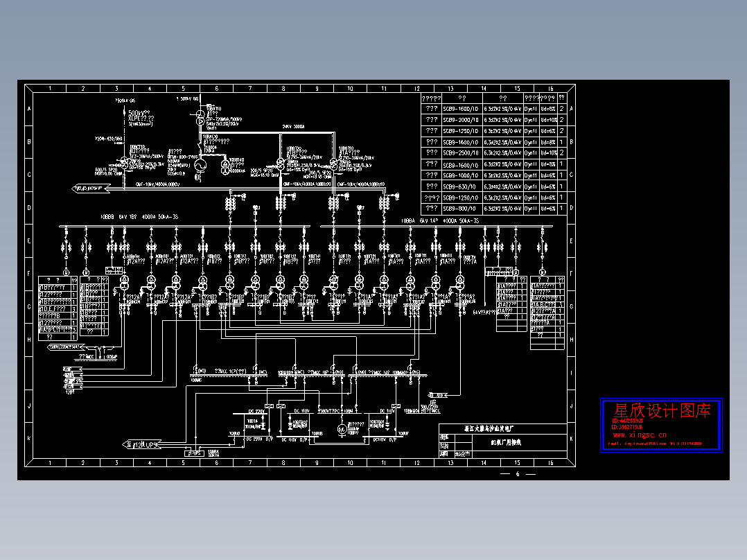Click the 24KV 3000A busbar label
This screenshot has width=747, height=560.
pos(294,127)
